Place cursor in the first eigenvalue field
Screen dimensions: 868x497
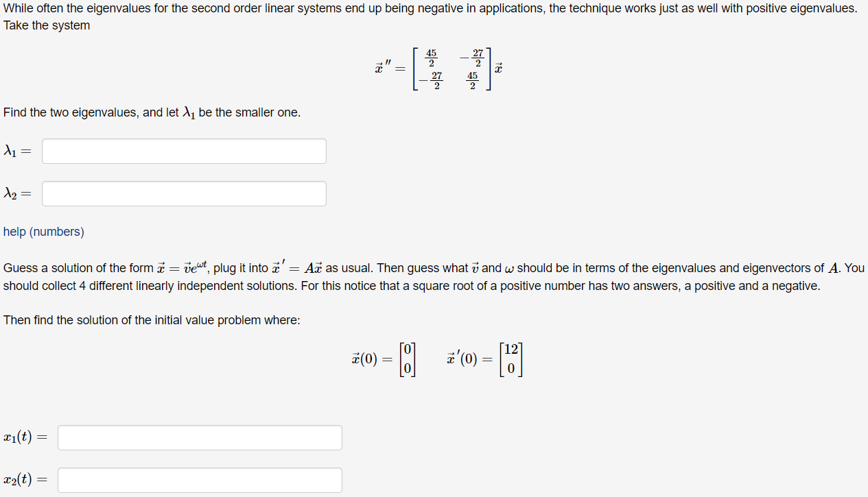click(x=183, y=151)
